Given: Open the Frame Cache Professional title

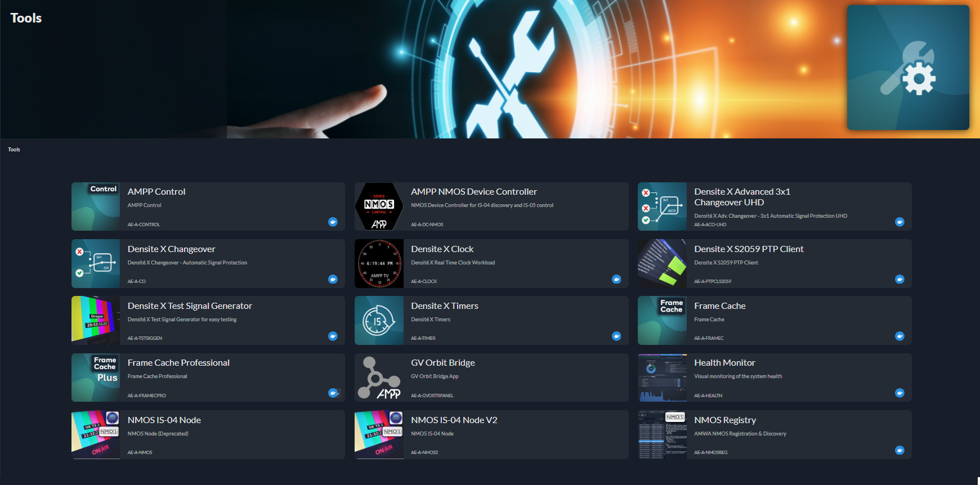Looking at the screenshot, I should click(x=178, y=363).
